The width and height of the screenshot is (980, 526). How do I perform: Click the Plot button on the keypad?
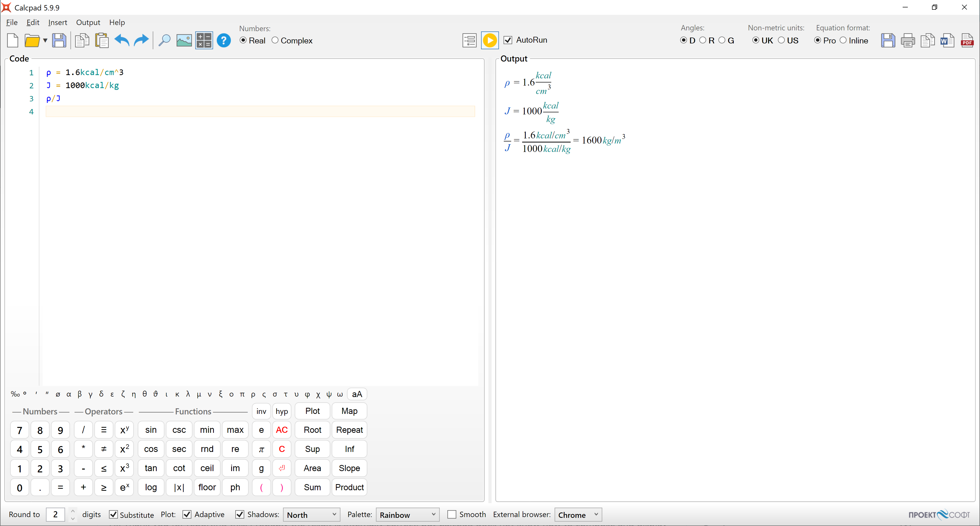point(312,411)
